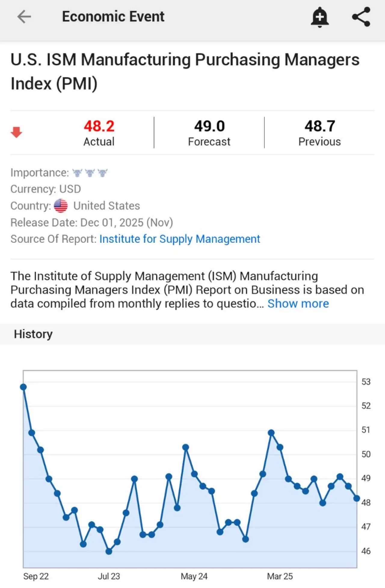Select the first chart data point near 53
This screenshot has height=588, width=385.
[x=23, y=387]
